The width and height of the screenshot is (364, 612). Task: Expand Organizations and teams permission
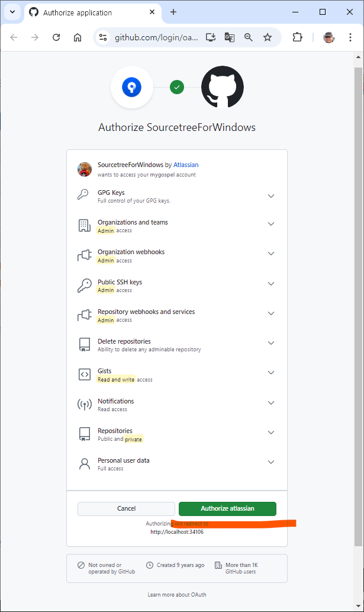point(271,224)
